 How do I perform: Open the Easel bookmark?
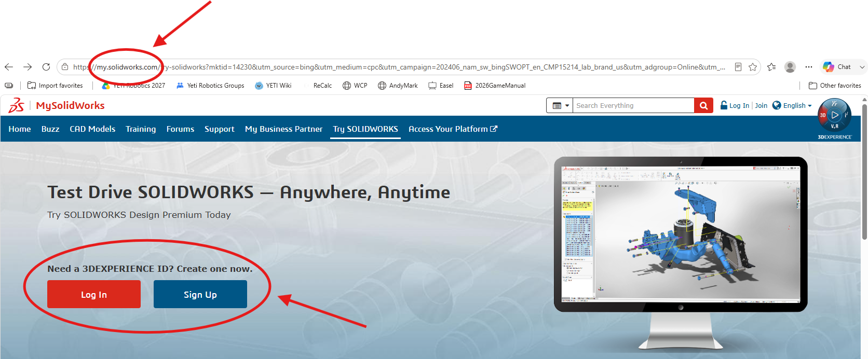point(441,86)
